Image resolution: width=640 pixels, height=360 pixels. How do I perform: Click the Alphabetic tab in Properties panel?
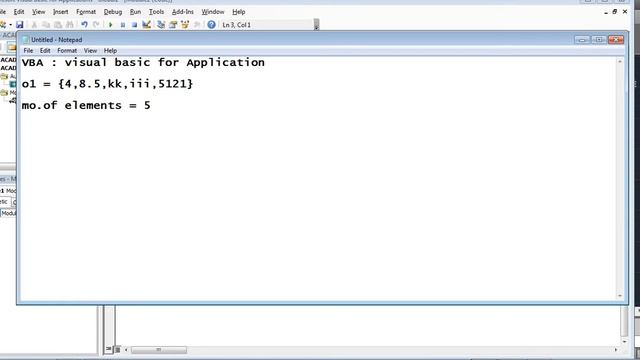5,202
